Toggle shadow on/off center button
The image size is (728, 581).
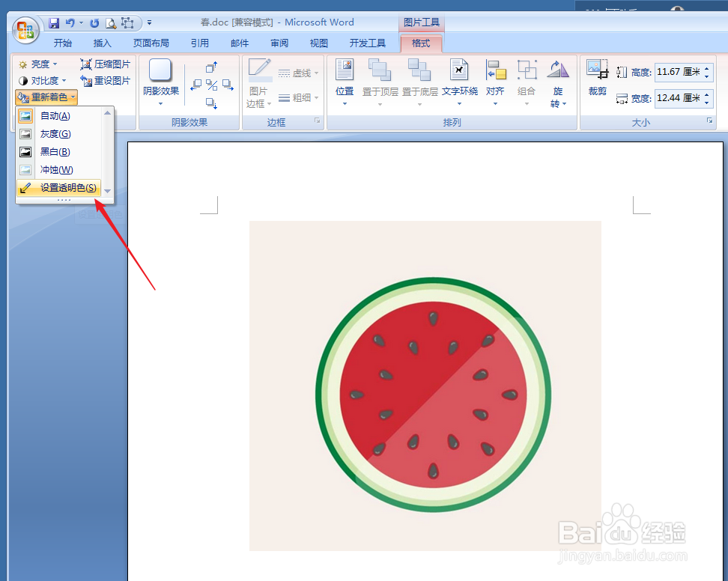[x=212, y=85]
